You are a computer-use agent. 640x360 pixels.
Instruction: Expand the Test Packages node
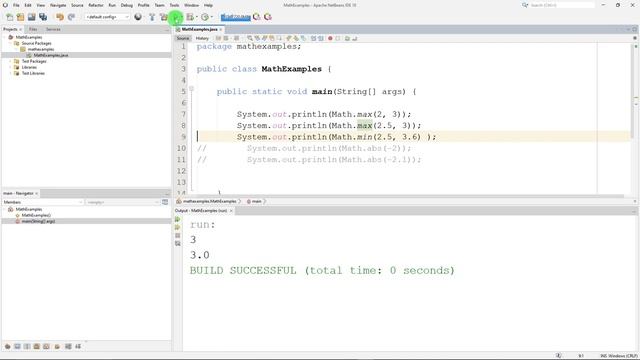[x=11, y=61]
